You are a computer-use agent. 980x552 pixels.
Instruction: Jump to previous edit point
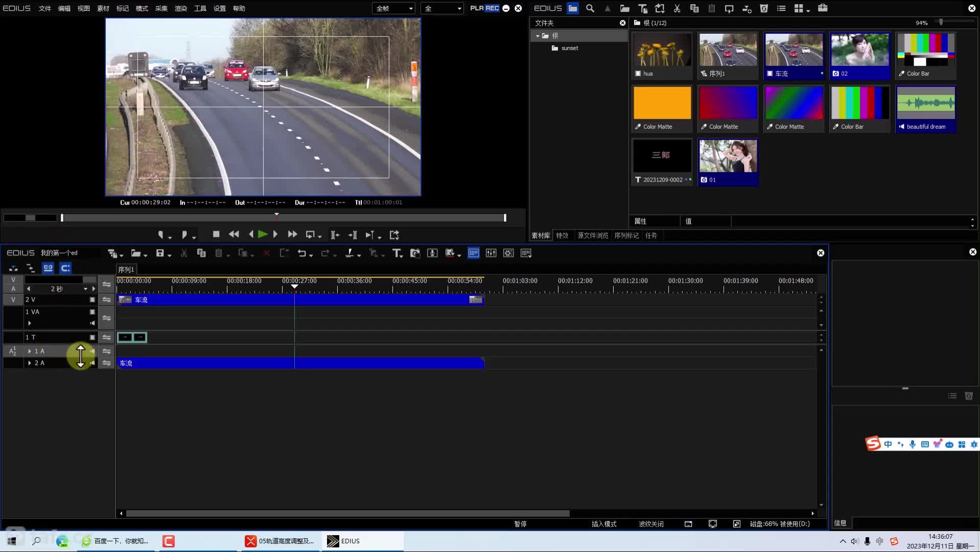pyautogui.click(x=335, y=235)
